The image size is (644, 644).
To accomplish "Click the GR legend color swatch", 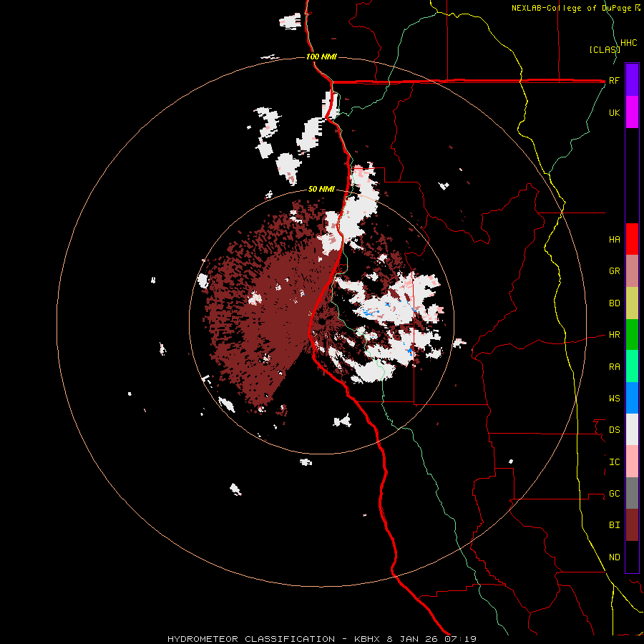I will click(632, 271).
